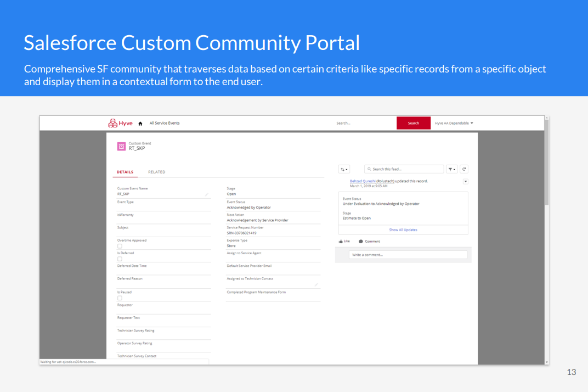Click the Default Service Provider Email label

[x=249, y=266]
